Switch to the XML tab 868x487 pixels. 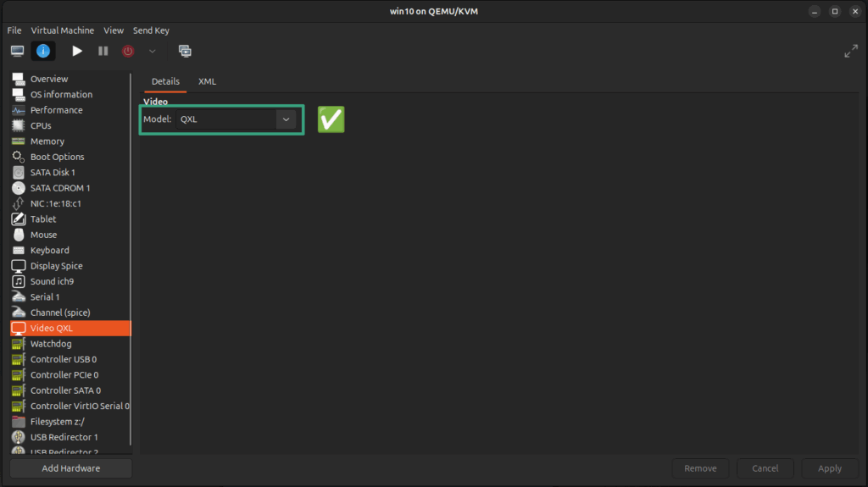coord(207,81)
